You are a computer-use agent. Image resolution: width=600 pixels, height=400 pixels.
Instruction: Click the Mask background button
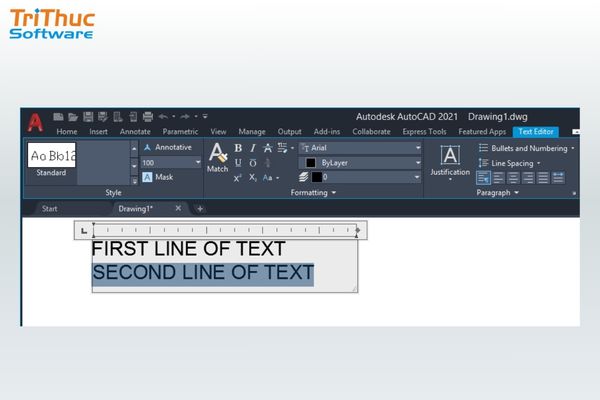click(x=158, y=177)
